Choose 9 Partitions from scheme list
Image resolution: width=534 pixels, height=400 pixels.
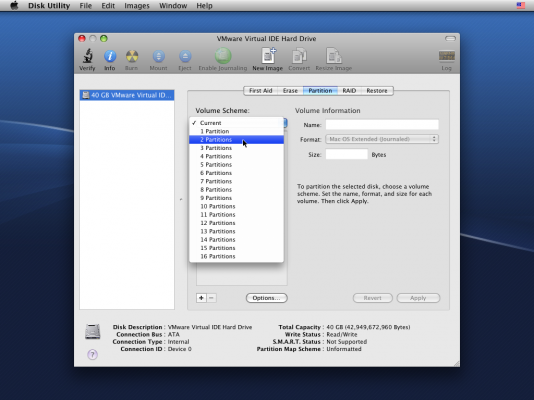pos(236,198)
